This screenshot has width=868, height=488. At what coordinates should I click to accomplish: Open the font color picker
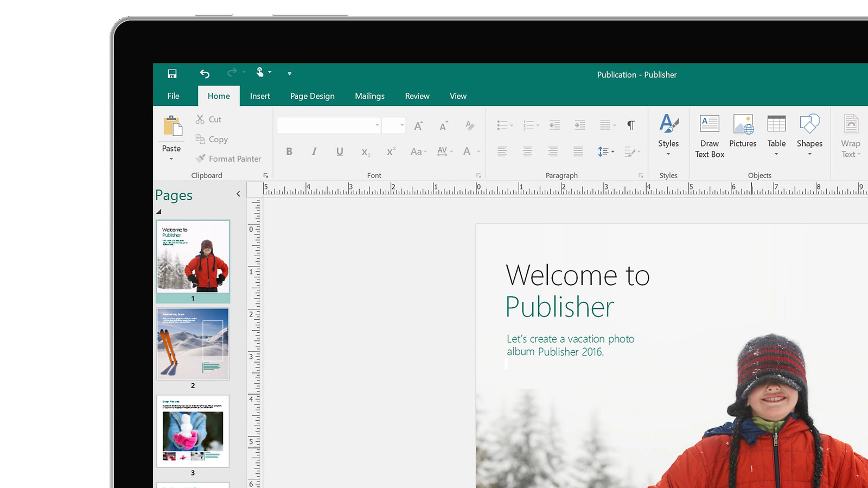[478, 151]
